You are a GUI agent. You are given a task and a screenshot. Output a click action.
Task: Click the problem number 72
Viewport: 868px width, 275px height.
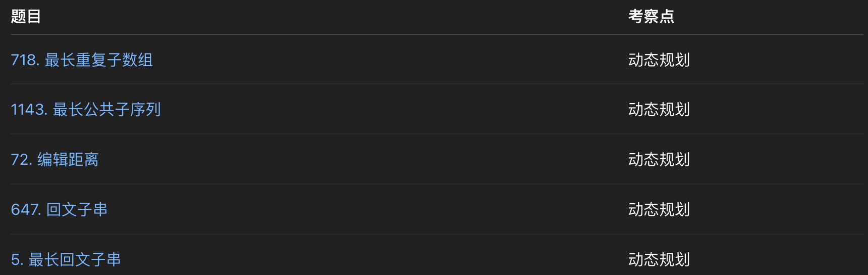21,160
